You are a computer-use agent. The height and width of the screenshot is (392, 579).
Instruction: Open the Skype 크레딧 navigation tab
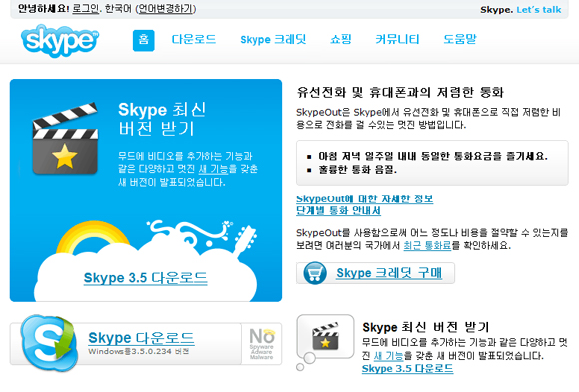tap(274, 39)
